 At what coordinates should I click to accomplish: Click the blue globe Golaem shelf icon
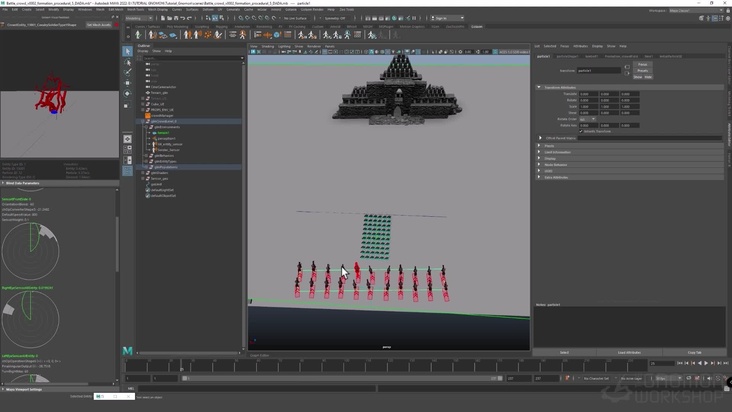click(277, 35)
